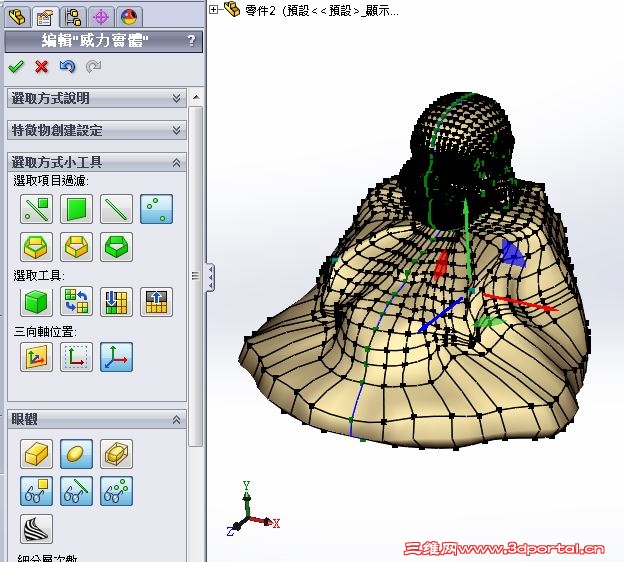The image size is (624, 562).
Task: Click the invert grid selection tool
Action: (x=76, y=302)
